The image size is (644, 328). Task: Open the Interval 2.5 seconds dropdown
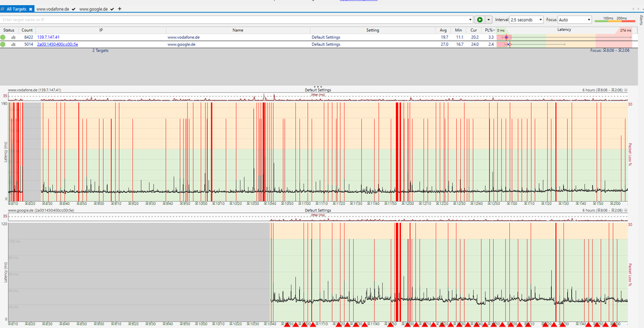coord(526,20)
